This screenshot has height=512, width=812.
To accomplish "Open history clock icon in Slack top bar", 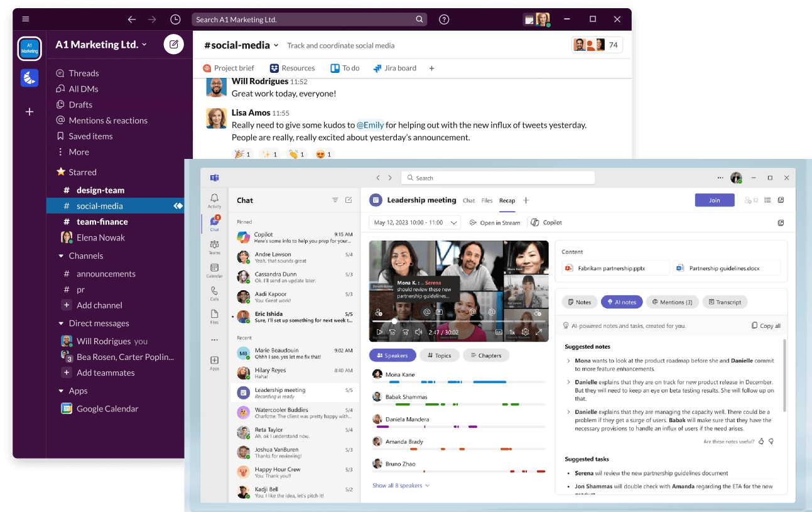I will 175,19.
